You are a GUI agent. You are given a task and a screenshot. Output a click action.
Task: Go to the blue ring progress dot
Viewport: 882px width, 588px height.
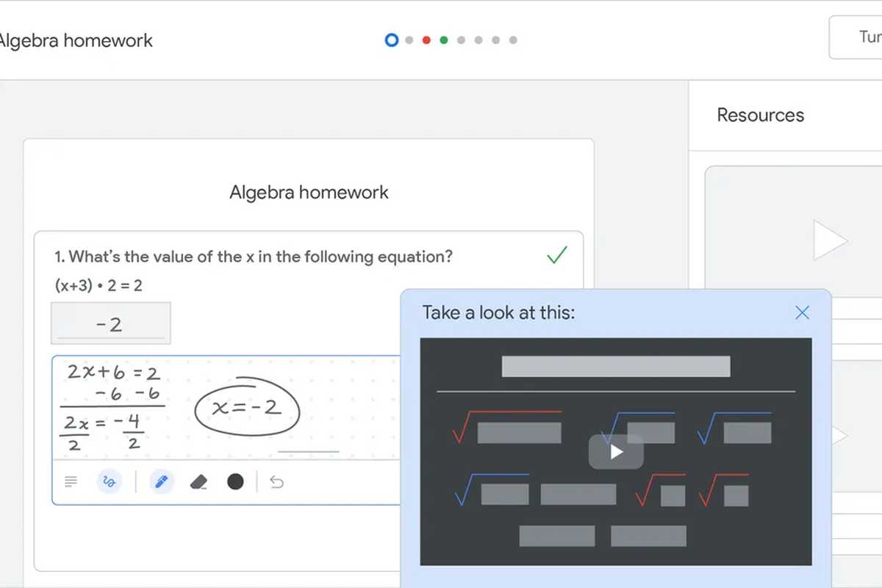pos(392,40)
